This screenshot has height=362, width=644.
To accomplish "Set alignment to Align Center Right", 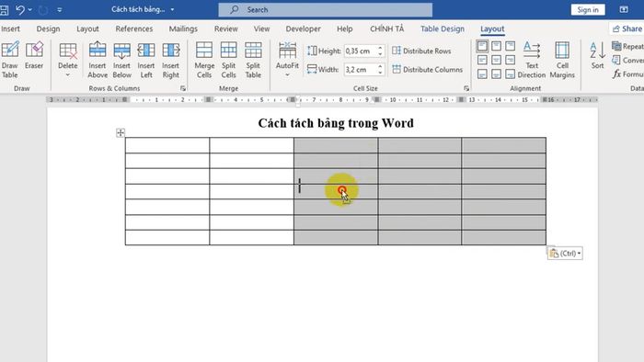I will click(x=510, y=61).
